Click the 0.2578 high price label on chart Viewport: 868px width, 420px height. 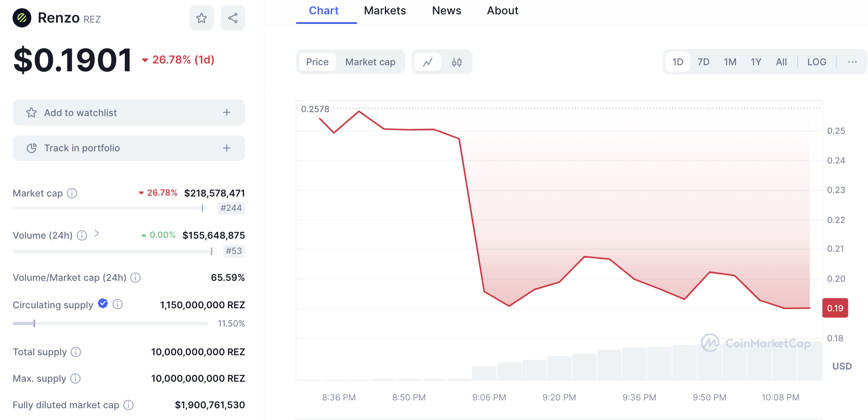point(315,109)
